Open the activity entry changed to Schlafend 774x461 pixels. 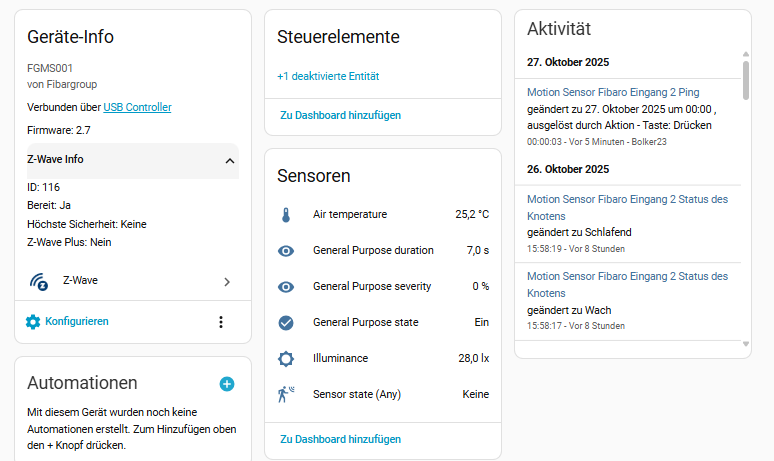click(627, 207)
